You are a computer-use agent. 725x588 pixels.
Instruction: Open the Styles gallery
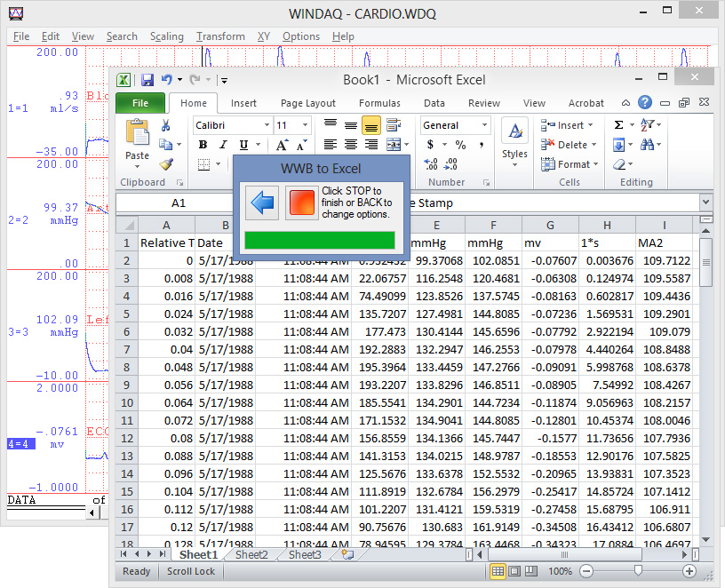pyautogui.click(x=514, y=143)
